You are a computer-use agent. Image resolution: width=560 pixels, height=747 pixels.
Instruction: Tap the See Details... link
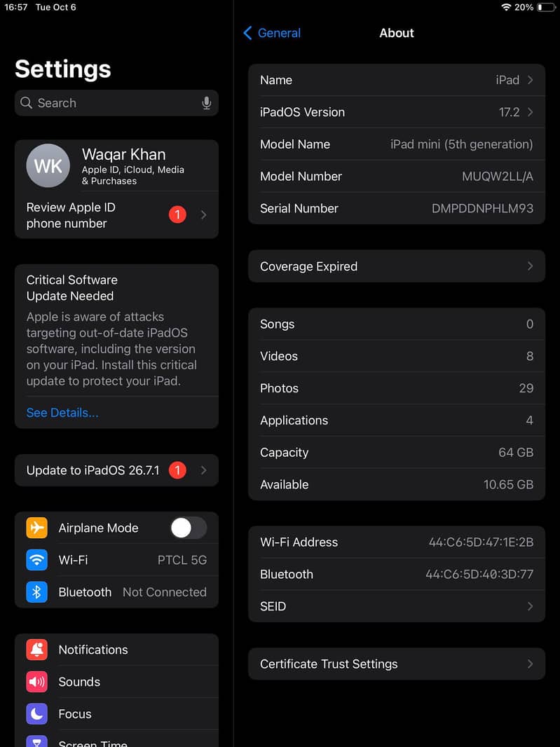[x=62, y=413]
